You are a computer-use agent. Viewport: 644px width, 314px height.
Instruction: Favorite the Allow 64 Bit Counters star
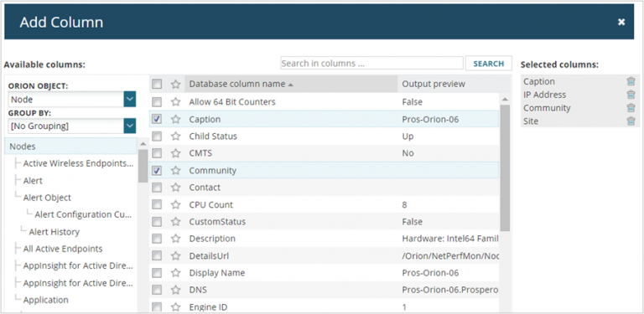pyautogui.click(x=176, y=102)
